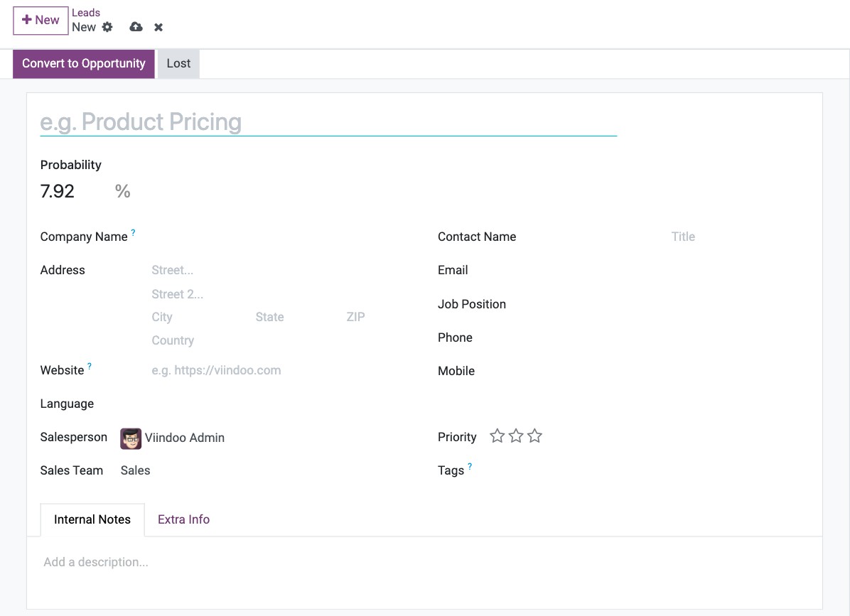The width and height of the screenshot is (850, 616).
Task: Click the Probability label
Action: coord(70,165)
